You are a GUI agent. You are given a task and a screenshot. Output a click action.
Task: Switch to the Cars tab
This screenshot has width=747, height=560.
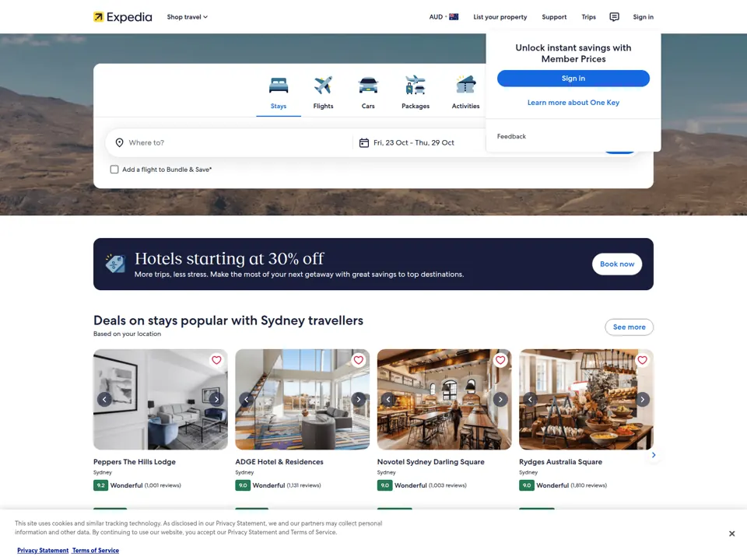[368, 93]
